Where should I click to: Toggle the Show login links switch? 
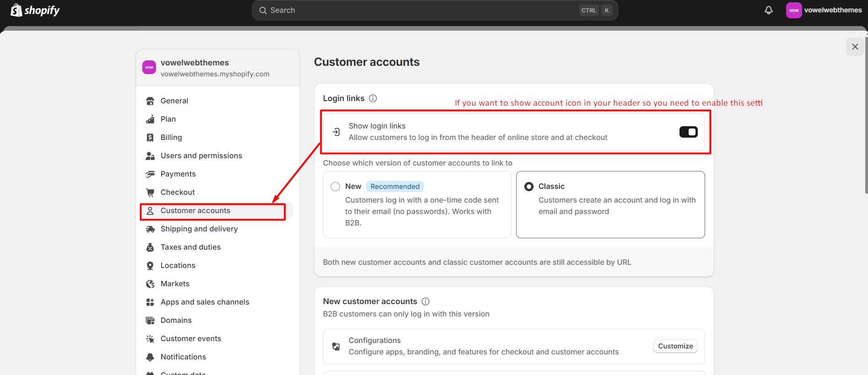pyautogui.click(x=688, y=132)
